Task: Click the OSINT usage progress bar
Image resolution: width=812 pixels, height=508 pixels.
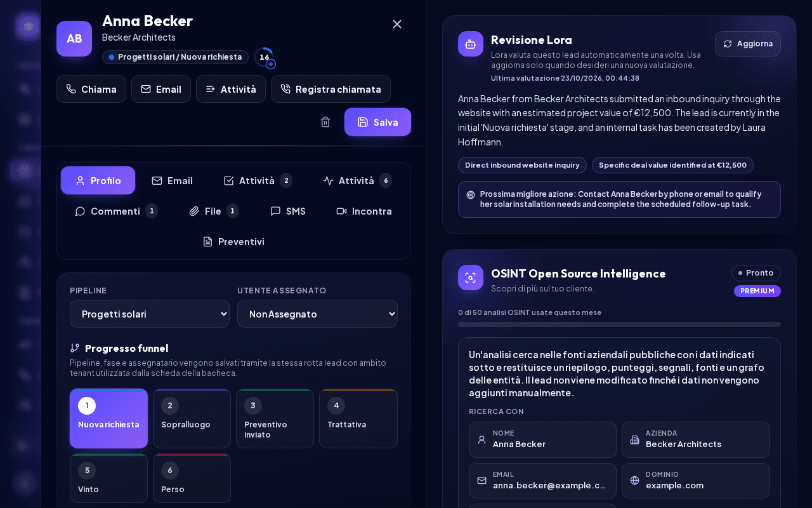Action: click(619, 324)
